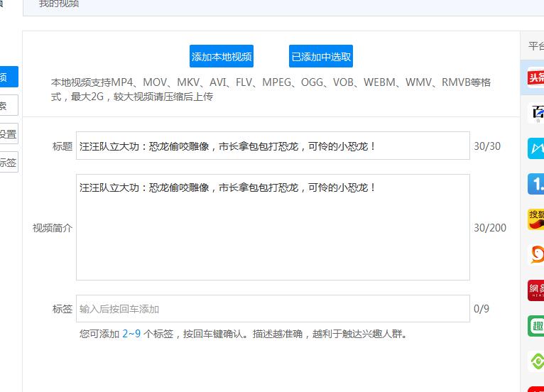Open the sidebar item ending in 标签
544x392 pixels.
[9, 163]
